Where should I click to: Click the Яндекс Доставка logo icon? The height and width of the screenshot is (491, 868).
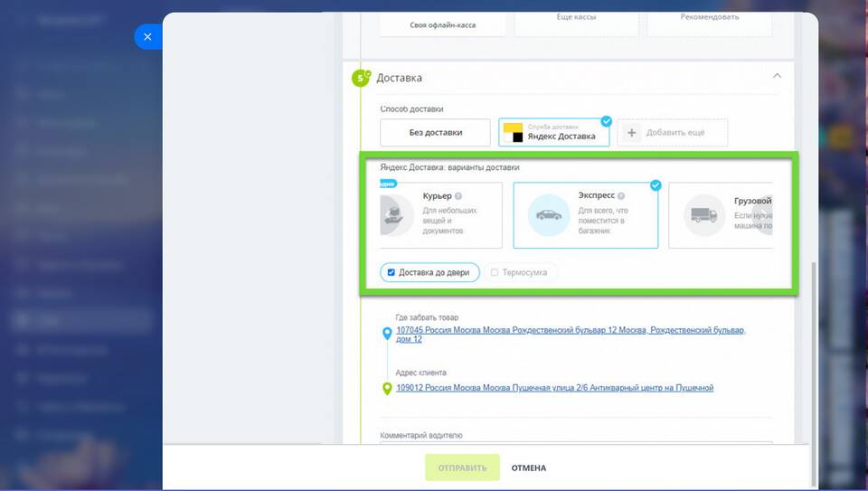(513, 133)
